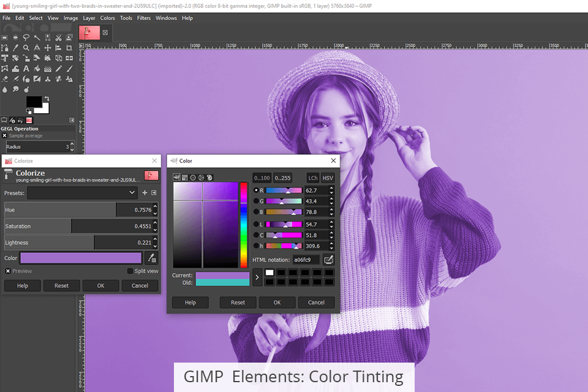Open the Tools menu

[x=126, y=18]
